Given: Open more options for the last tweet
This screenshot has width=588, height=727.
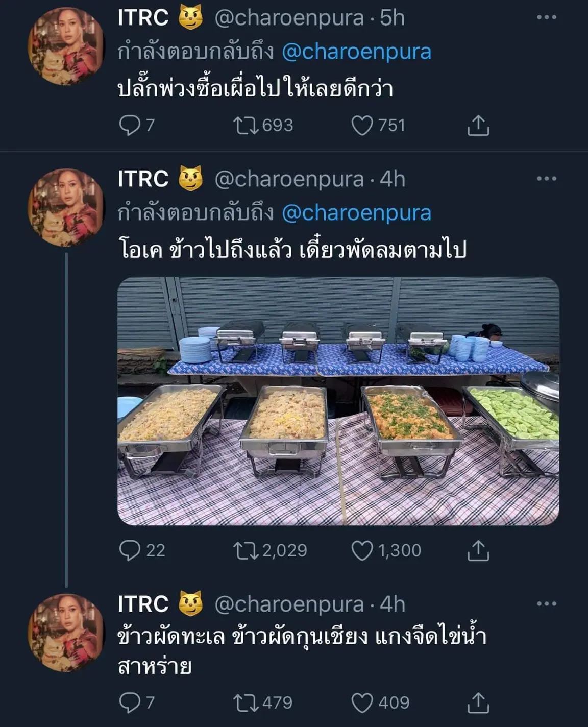Looking at the screenshot, I should 546,604.
